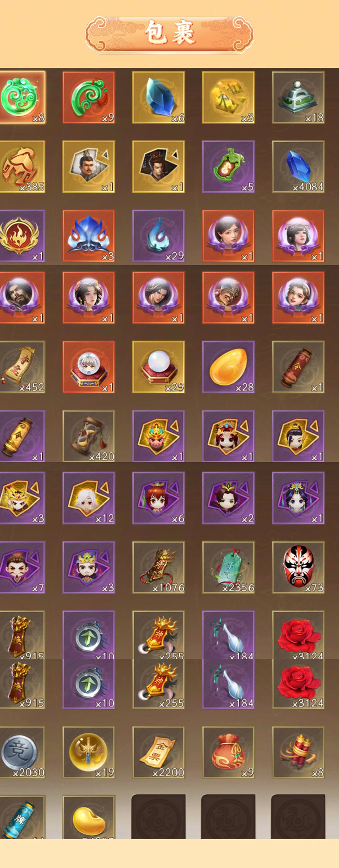The height and width of the screenshot is (868, 339).
Task: Tap the opera mask item x73
Action: click(298, 567)
